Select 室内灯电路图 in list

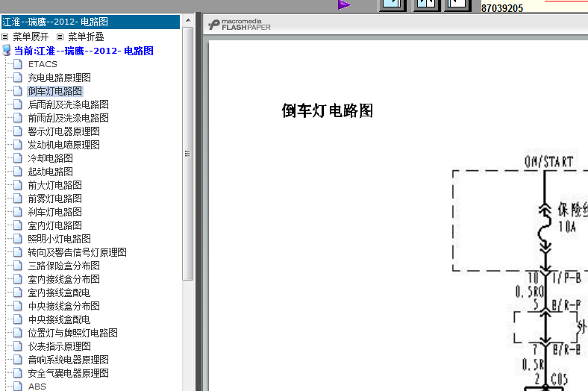click(54, 225)
